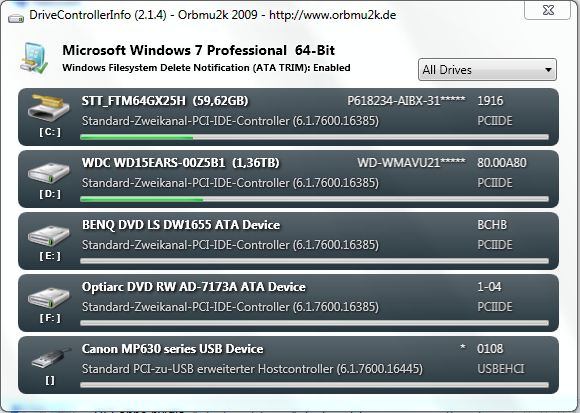Click firmware version 0108

490,349
